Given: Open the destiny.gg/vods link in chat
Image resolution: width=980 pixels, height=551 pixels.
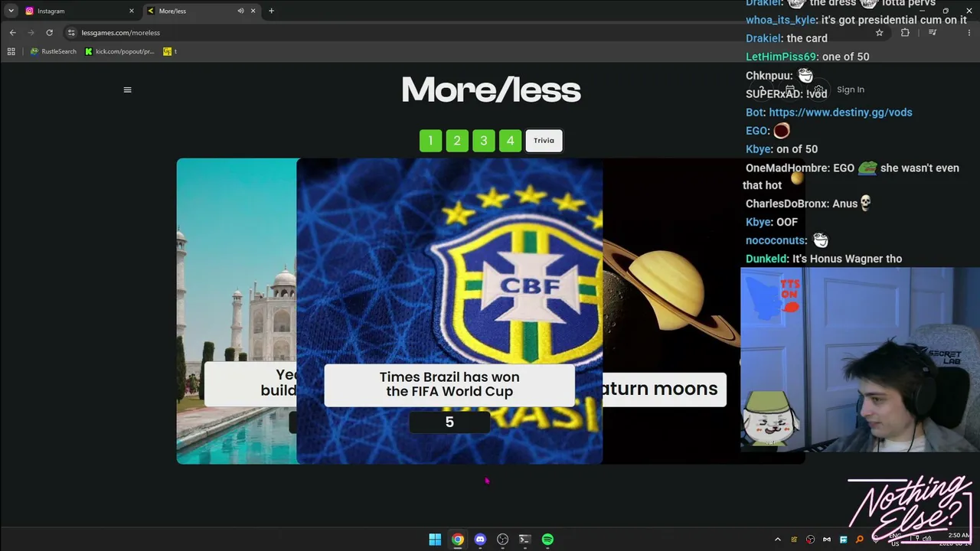Looking at the screenshot, I should pyautogui.click(x=841, y=112).
